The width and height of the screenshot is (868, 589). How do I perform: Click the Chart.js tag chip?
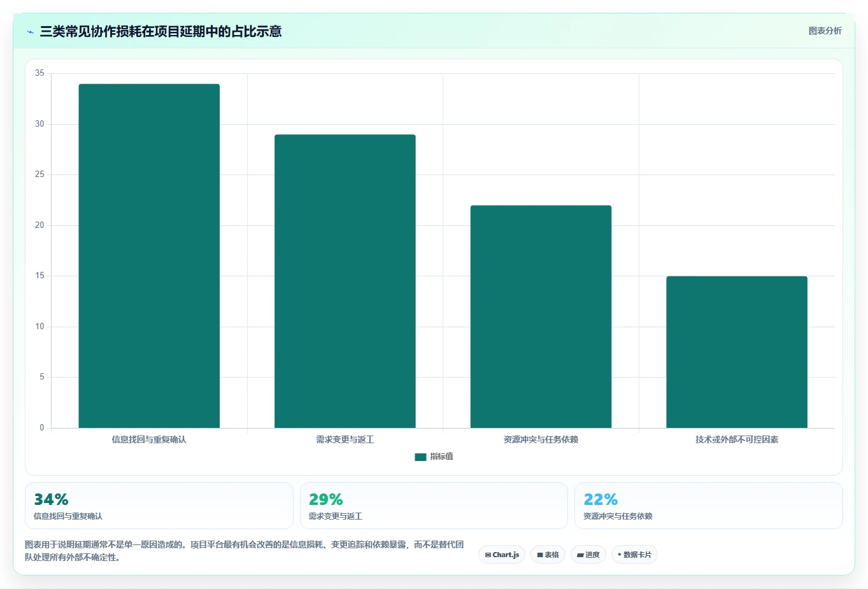click(x=502, y=555)
